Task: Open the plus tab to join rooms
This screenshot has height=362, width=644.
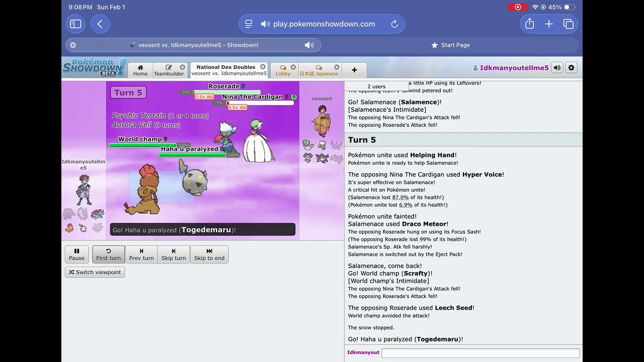Action: pos(354,70)
